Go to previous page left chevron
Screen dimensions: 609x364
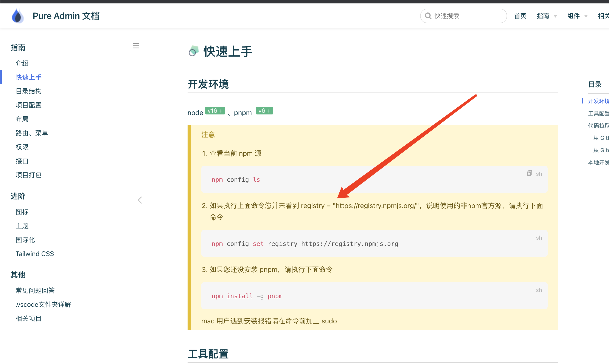click(140, 200)
